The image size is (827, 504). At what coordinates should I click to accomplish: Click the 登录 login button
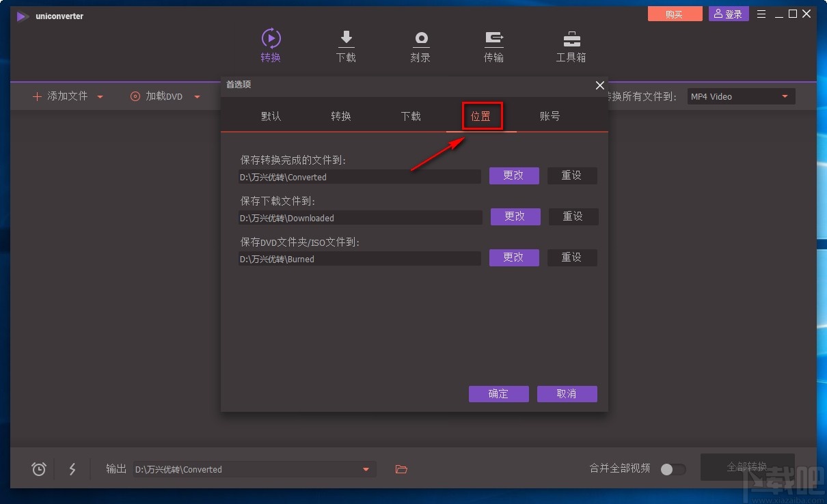pos(728,13)
